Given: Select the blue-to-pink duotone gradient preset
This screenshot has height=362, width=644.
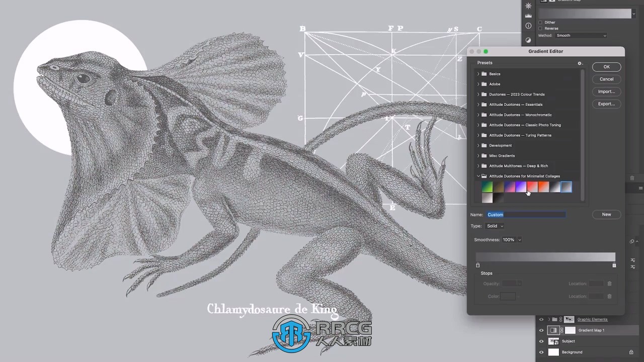Looking at the screenshot, I should tap(510, 187).
